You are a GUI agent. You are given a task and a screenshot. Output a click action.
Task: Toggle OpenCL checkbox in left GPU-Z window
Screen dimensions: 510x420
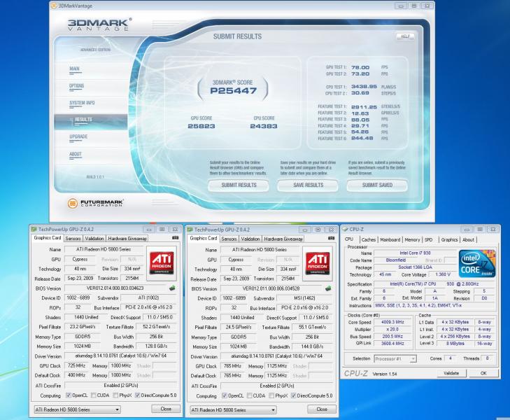[x=69, y=395]
